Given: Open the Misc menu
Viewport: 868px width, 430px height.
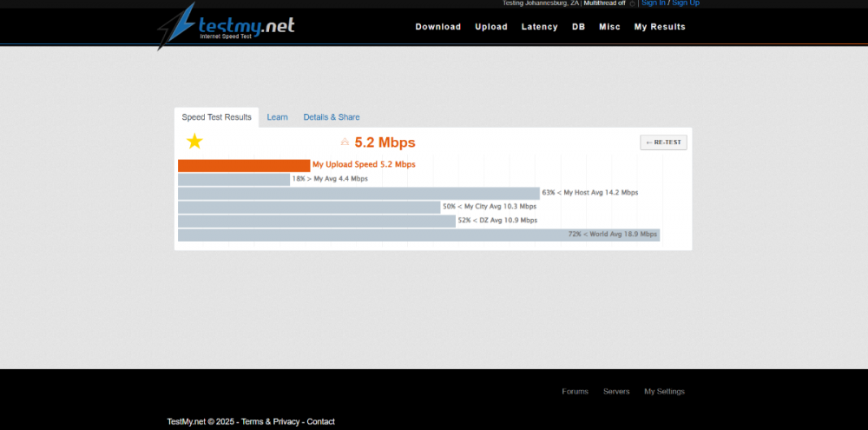Looking at the screenshot, I should click(609, 27).
